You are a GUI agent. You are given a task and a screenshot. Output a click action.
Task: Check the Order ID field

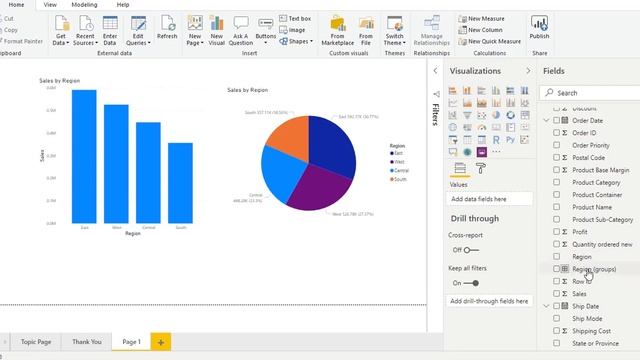click(x=556, y=133)
